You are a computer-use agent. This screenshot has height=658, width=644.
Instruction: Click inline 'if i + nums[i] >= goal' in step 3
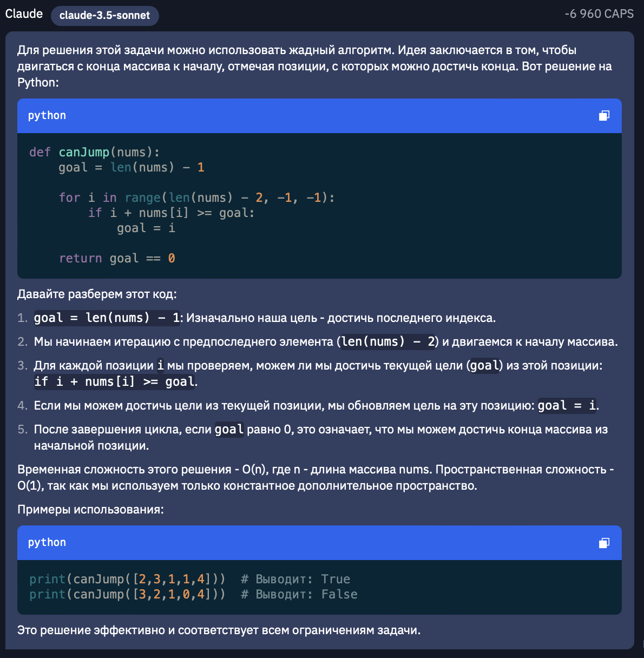tap(114, 382)
